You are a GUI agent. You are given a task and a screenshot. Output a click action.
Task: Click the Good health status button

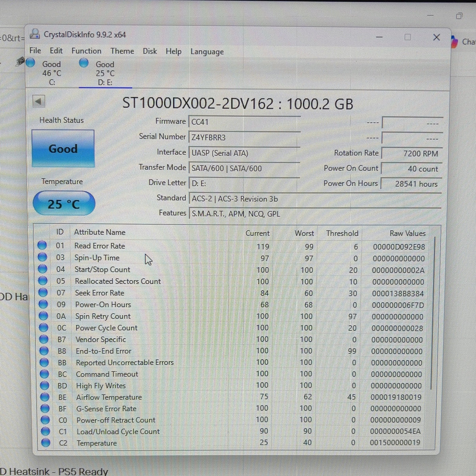(x=63, y=149)
